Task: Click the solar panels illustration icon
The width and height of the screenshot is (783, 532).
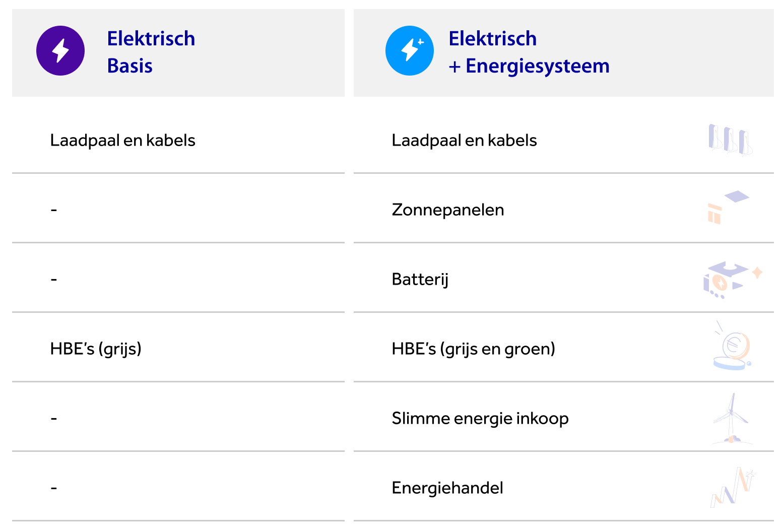Action: [x=729, y=207]
